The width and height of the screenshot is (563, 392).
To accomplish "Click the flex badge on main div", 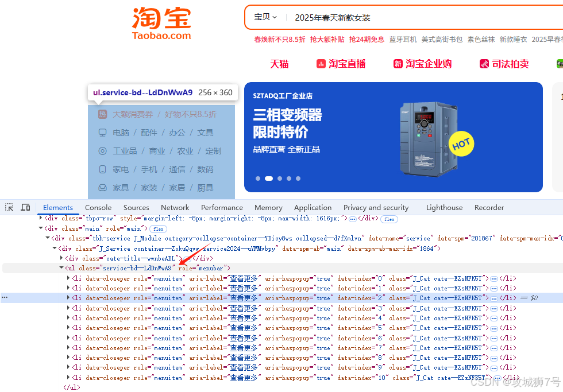I will point(159,229).
